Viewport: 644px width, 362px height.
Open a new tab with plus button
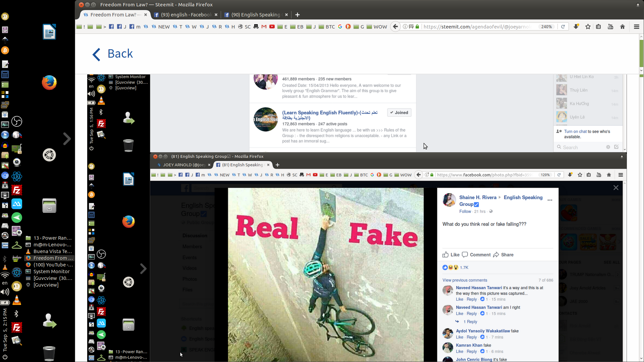pyautogui.click(x=298, y=15)
